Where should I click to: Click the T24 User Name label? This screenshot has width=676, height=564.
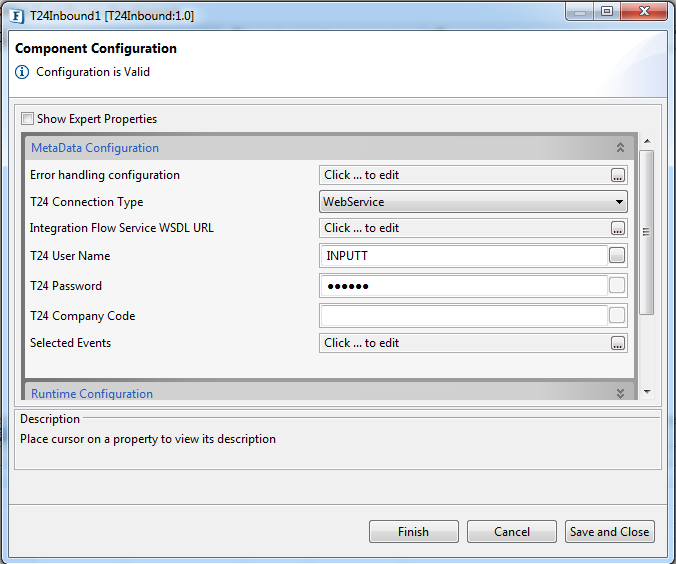[x=70, y=256]
